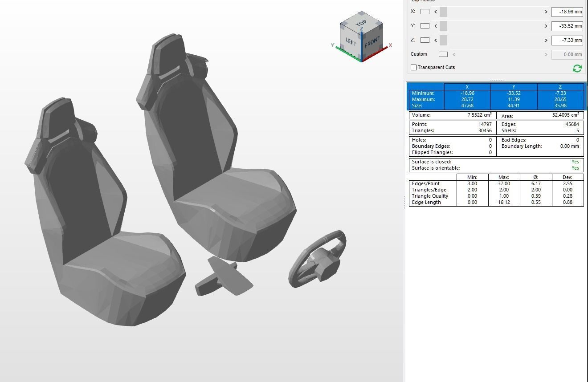This screenshot has width=588, height=382.
Task: Click the Triangles count 30456
Action: tap(485, 130)
